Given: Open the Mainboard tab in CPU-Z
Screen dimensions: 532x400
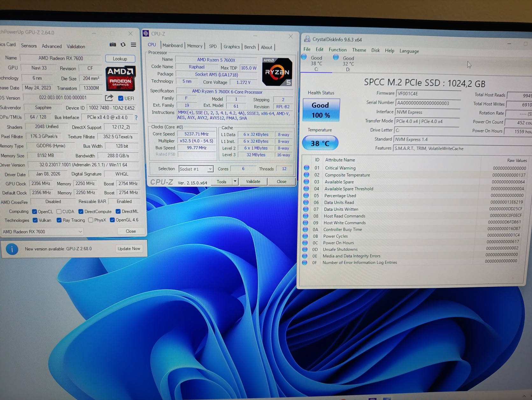Looking at the screenshot, I should tap(172, 46).
